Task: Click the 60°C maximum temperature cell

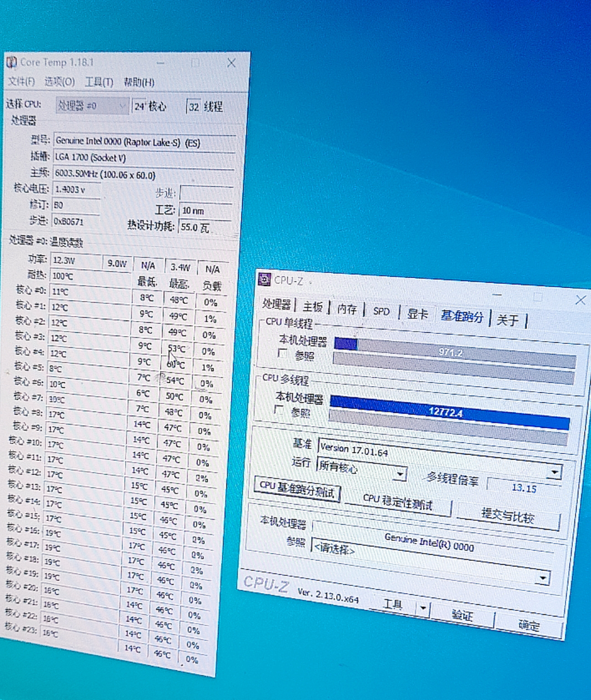Action: coord(175,364)
